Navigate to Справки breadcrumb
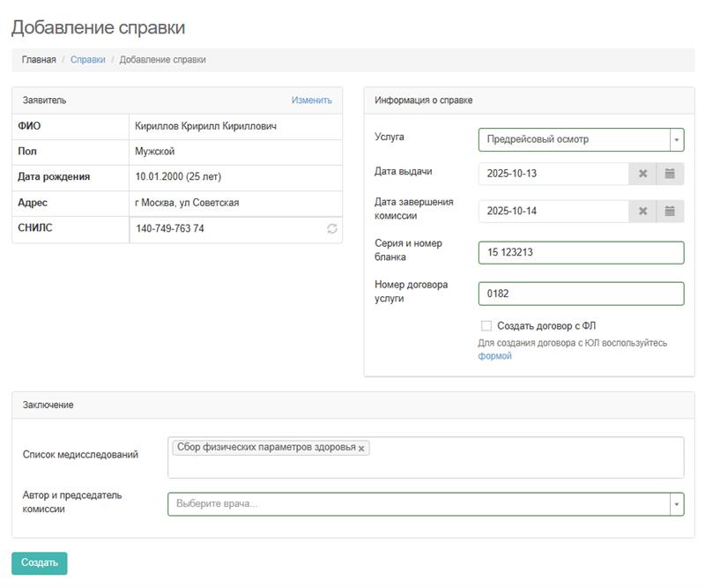Viewport: 705px width, 588px height. pyautogui.click(x=87, y=60)
